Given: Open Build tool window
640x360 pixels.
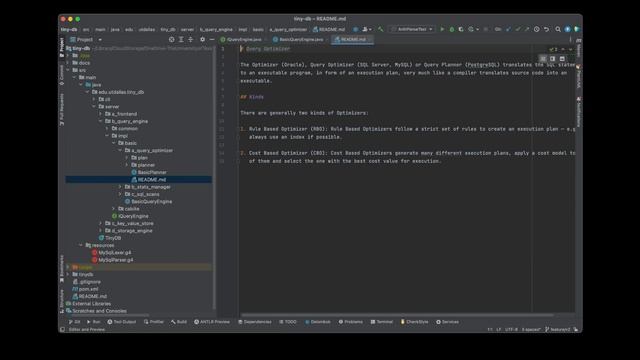Looking at the screenshot, I should click(179, 322).
